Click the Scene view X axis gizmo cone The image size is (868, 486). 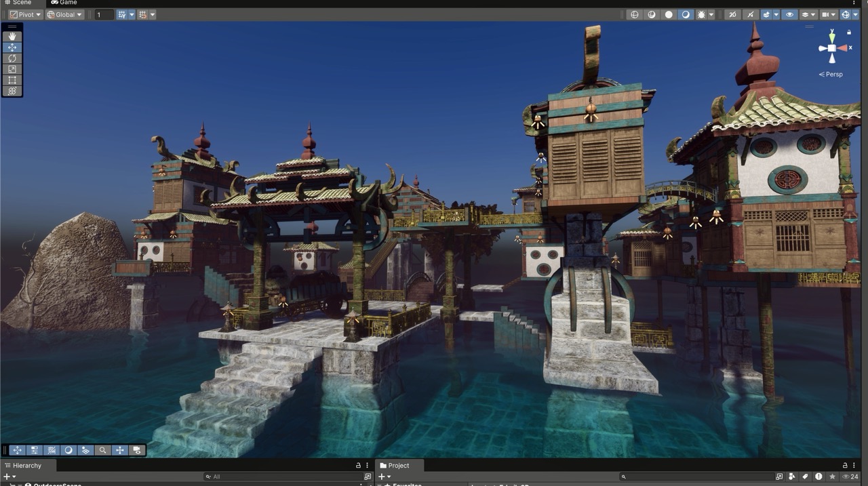(x=843, y=48)
